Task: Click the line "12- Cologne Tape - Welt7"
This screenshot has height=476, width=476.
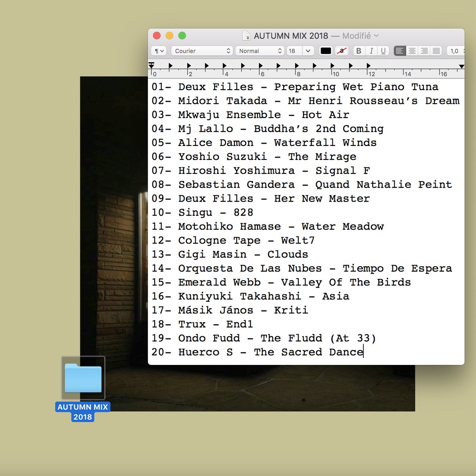Action: (x=233, y=240)
